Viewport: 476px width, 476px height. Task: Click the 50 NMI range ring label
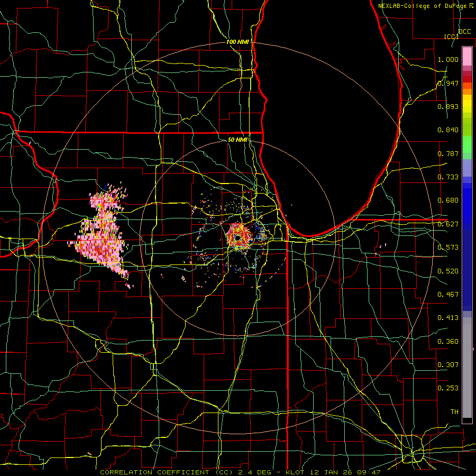[x=237, y=140]
